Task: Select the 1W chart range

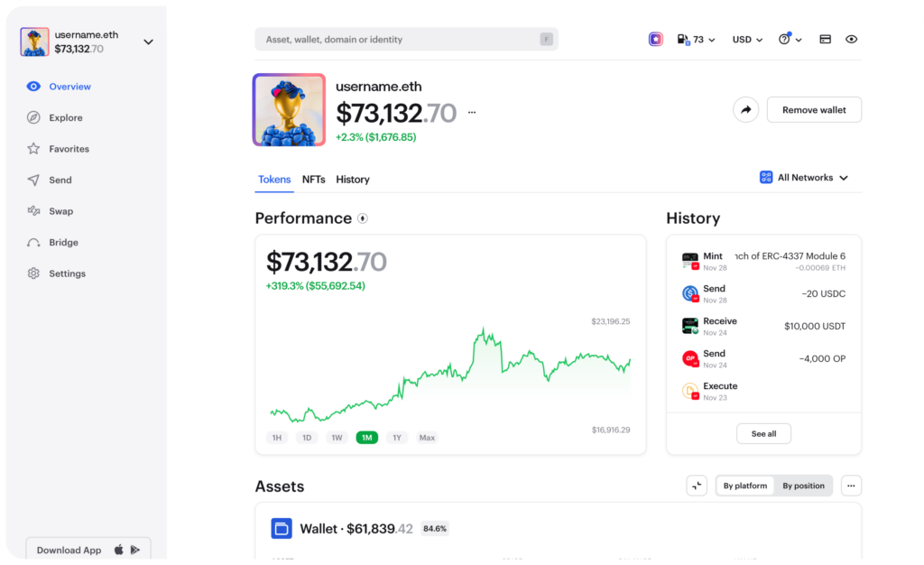Action: pyautogui.click(x=337, y=437)
